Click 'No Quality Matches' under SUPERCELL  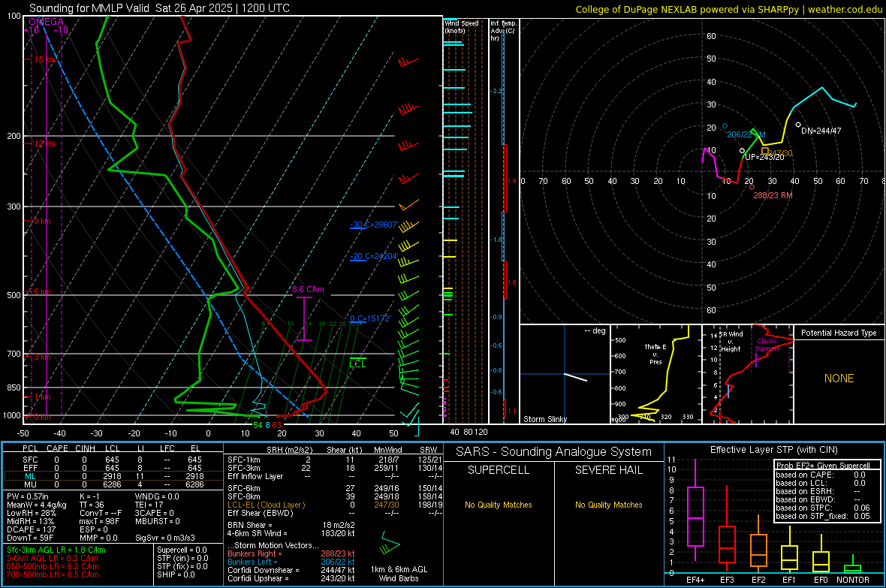pos(499,505)
